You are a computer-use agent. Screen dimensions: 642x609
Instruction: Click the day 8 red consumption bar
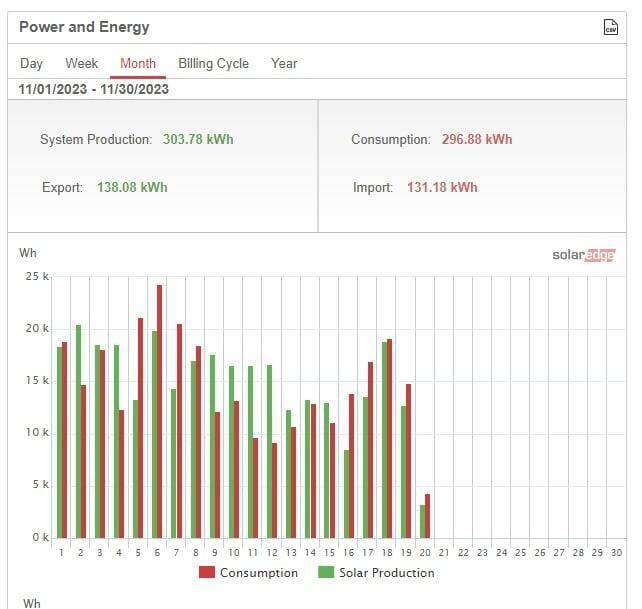point(198,442)
